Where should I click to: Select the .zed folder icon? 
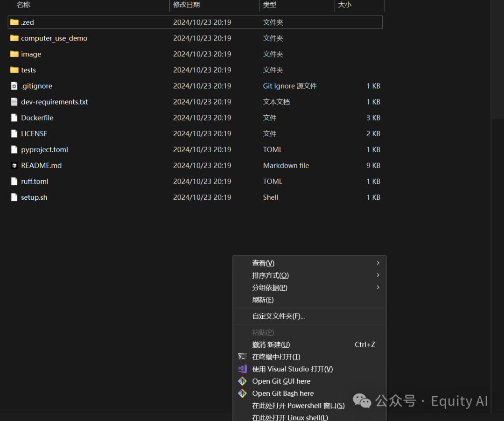(14, 22)
